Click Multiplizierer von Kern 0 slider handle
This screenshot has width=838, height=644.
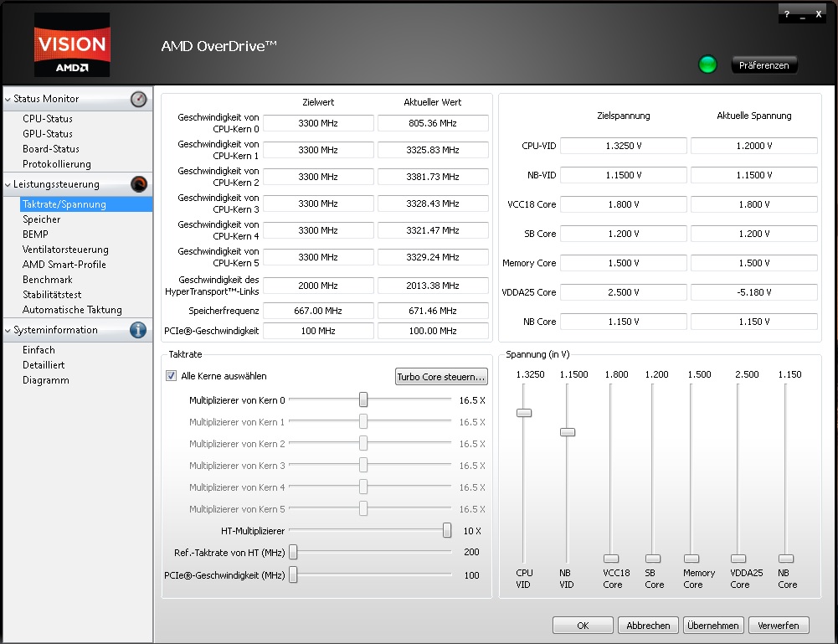point(363,399)
